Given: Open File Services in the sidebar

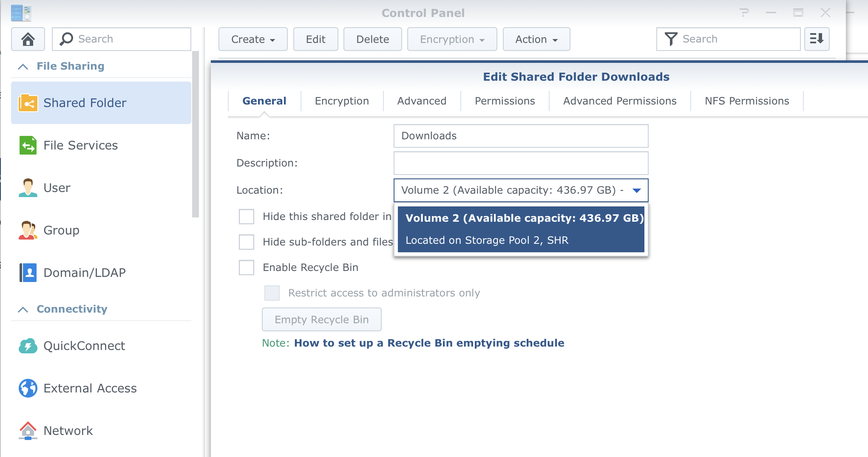Looking at the screenshot, I should [x=101, y=145].
